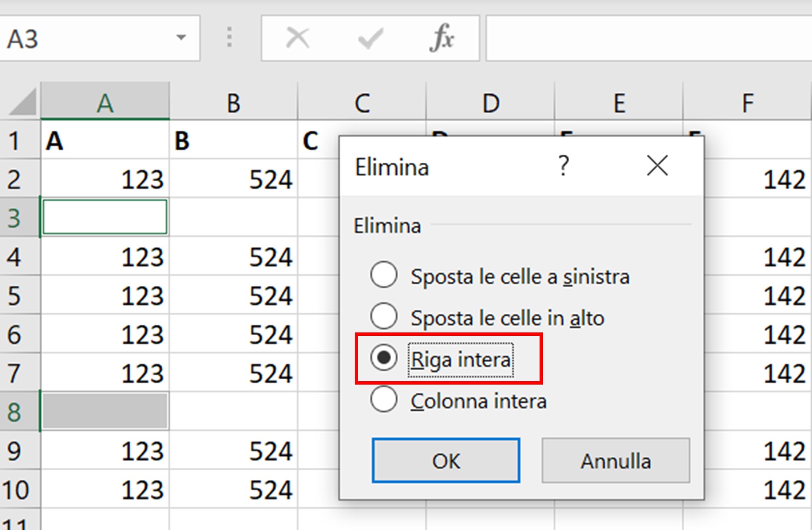The image size is (812, 530).
Task: Open the Elimina dialog help question mark
Action: pos(564,166)
